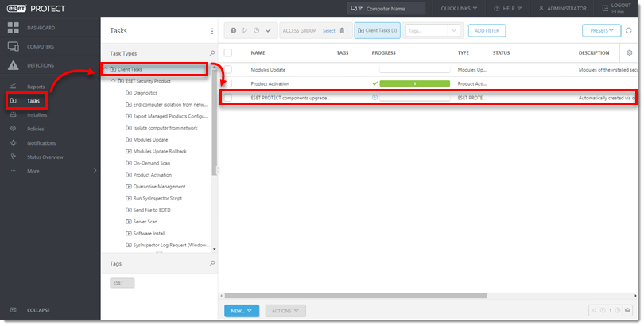The height and width of the screenshot is (326, 644).
Task: Open the Presets dropdown
Action: (601, 31)
